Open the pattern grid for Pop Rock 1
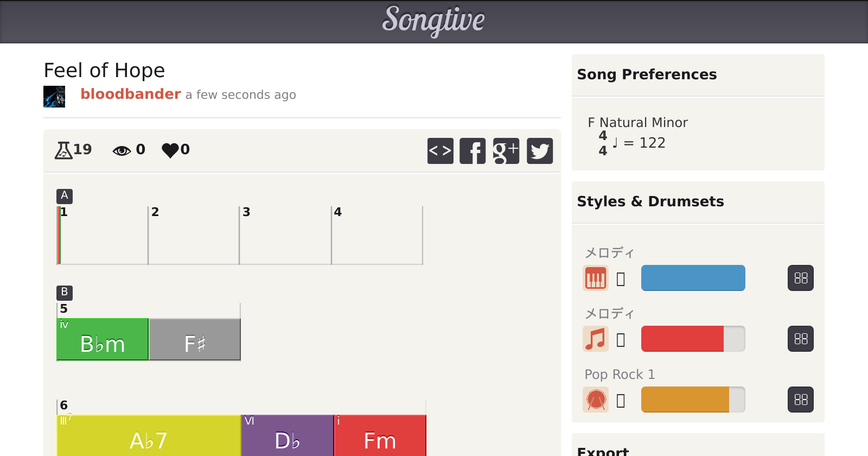Viewport: 868px width, 456px height. (x=800, y=400)
